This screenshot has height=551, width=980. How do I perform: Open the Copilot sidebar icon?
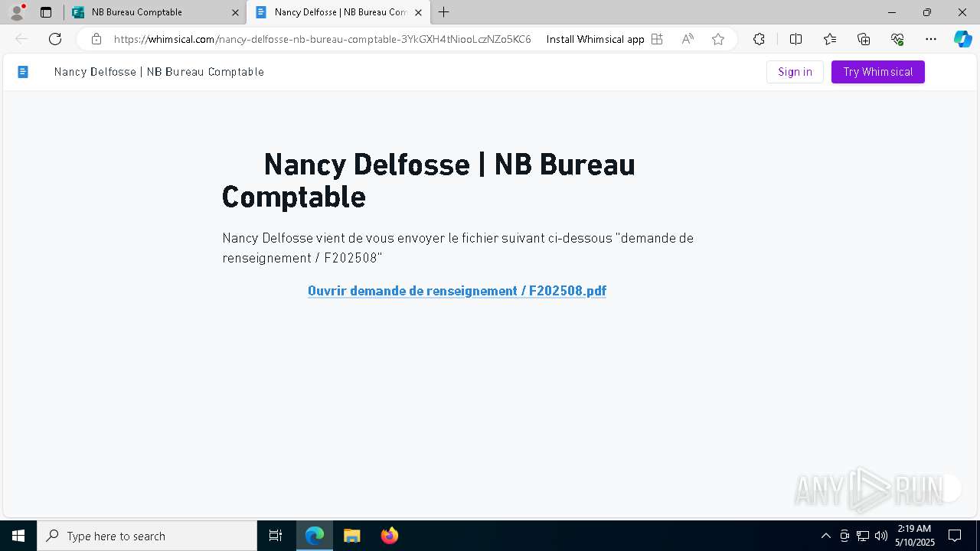click(962, 39)
